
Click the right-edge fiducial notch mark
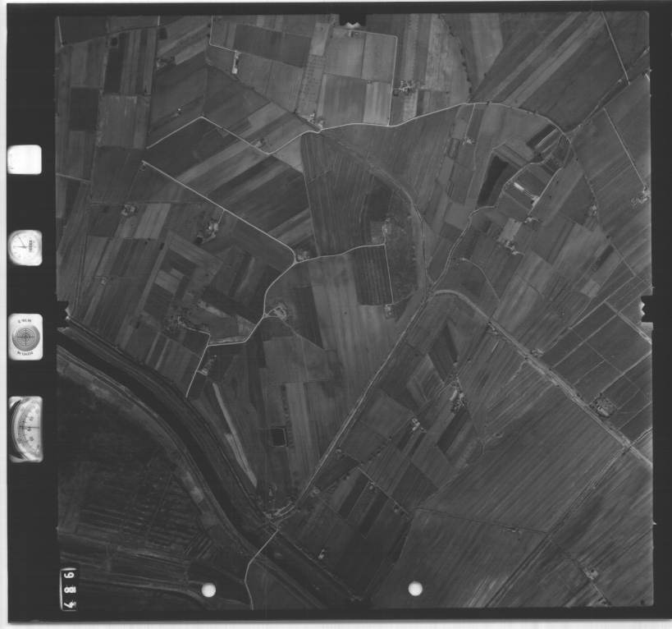coord(647,309)
